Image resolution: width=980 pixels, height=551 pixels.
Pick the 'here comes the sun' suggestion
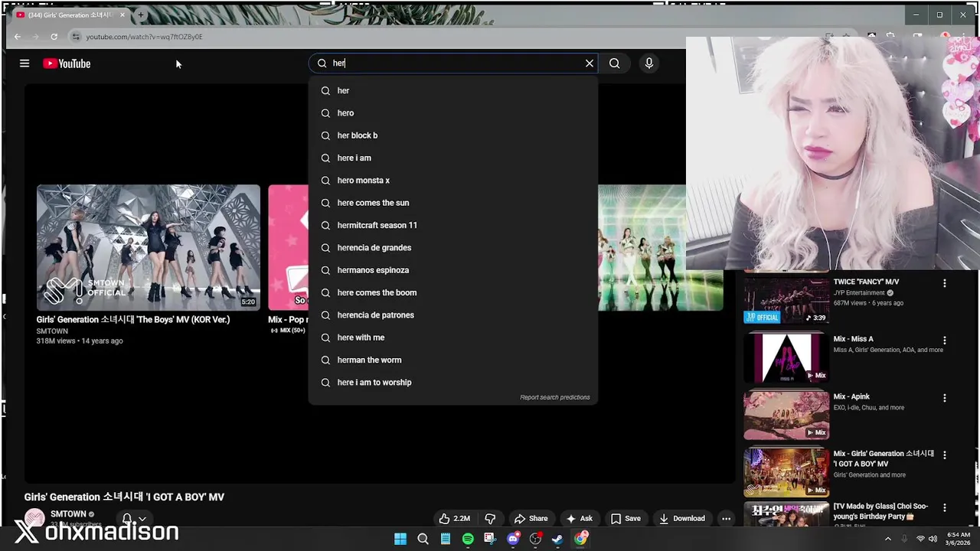(453, 203)
